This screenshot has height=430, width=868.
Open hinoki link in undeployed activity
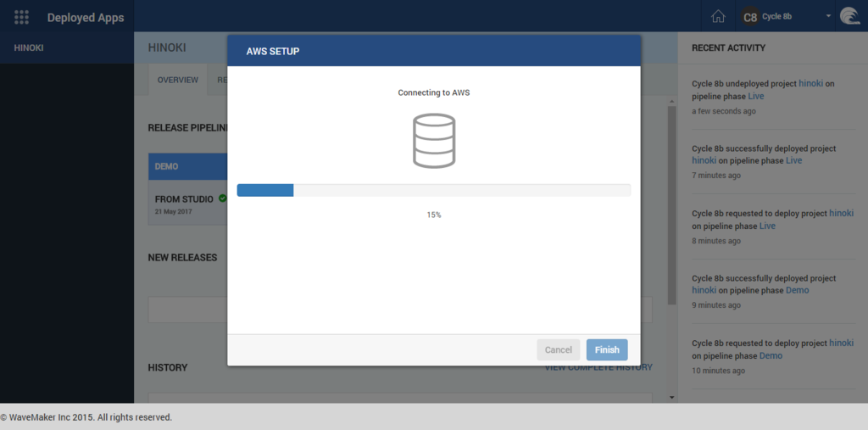(x=810, y=84)
